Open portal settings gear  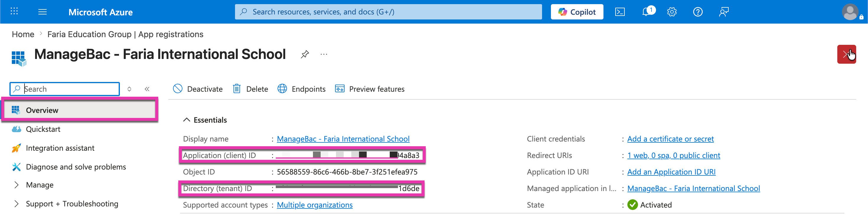[x=672, y=12]
